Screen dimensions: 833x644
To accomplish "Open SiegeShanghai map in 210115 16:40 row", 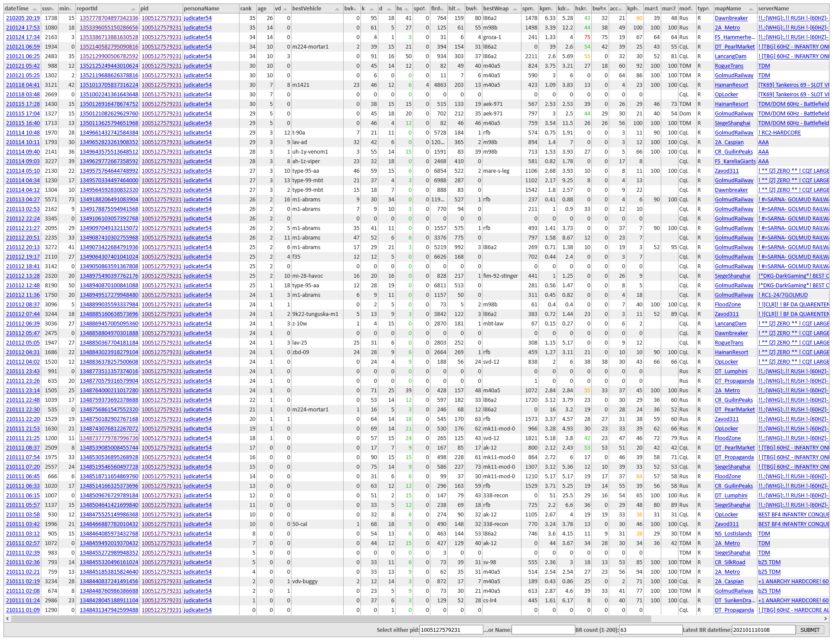I will (732, 123).
